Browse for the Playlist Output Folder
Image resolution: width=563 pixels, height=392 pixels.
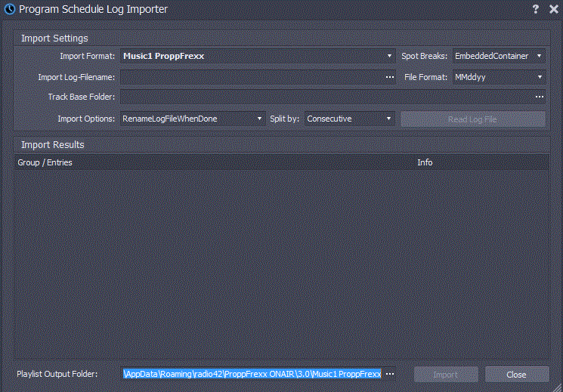point(390,374)
